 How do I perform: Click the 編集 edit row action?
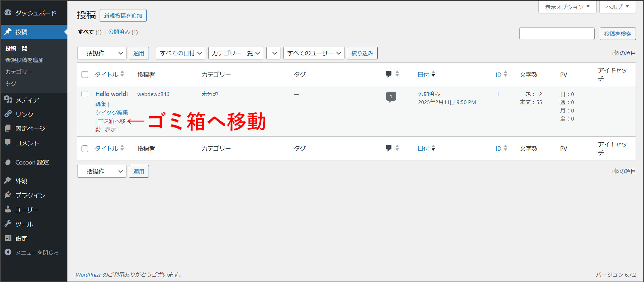(101, 104)
